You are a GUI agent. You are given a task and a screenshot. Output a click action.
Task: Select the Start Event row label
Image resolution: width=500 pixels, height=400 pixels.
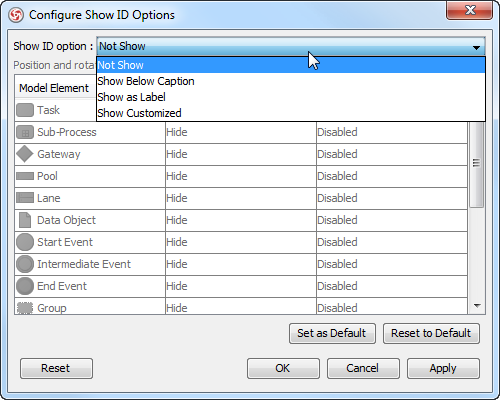coord(65,242)
